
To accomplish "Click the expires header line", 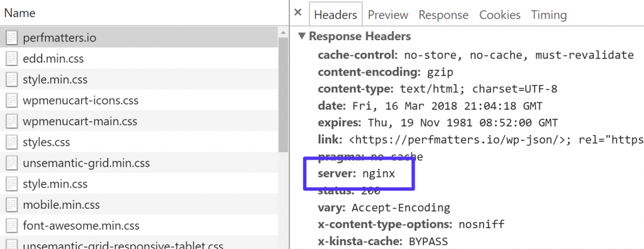I will tap(438, 123).
